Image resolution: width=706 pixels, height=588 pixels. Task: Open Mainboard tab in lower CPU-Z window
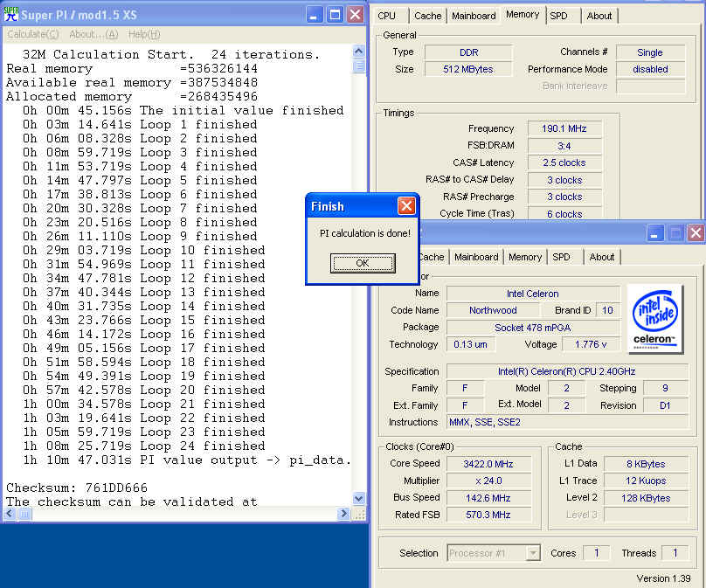pos(476,257)
